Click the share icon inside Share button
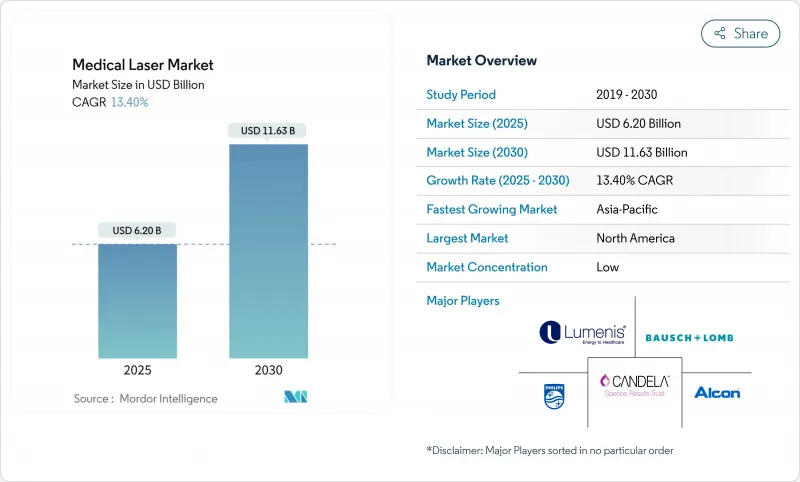 coord(719,33)
